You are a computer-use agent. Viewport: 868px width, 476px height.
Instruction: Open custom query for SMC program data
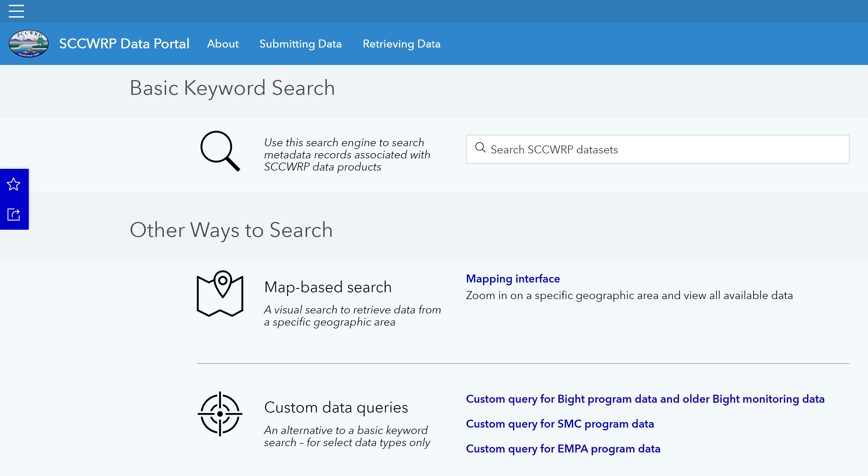[x=560, y=424]
